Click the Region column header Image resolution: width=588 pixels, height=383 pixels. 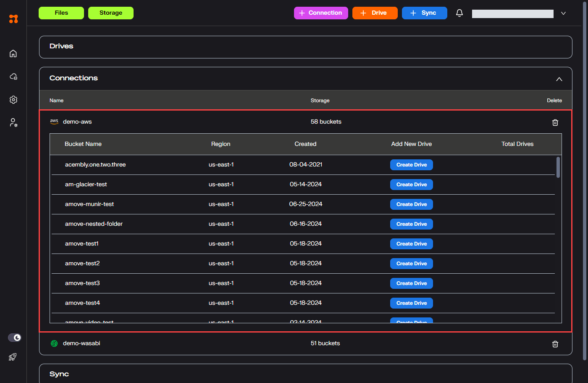click(220, 144)
